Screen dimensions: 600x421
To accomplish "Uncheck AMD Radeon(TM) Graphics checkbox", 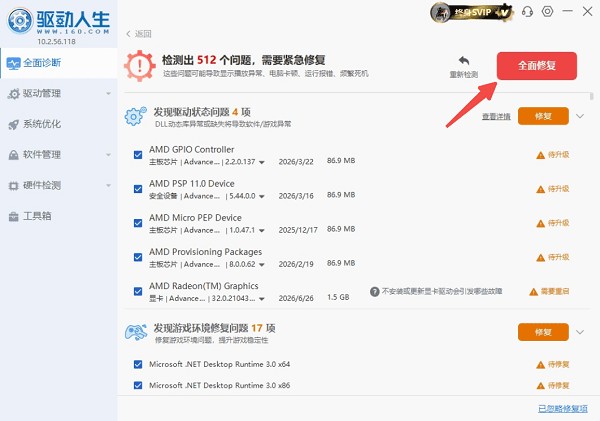I will click(x=138, y=292).
